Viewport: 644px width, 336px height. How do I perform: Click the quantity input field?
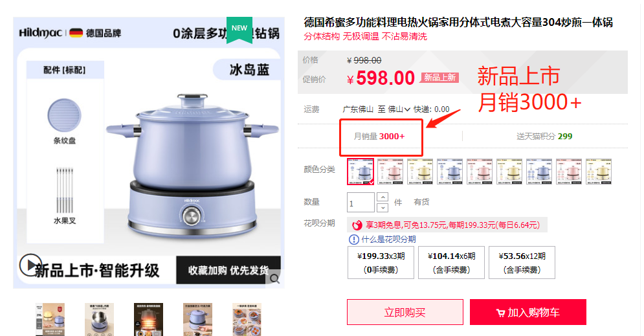[x=361, y=203]
